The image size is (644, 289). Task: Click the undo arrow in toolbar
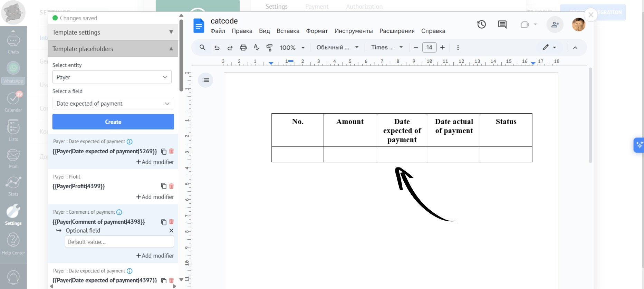click(x=217, y=48)
